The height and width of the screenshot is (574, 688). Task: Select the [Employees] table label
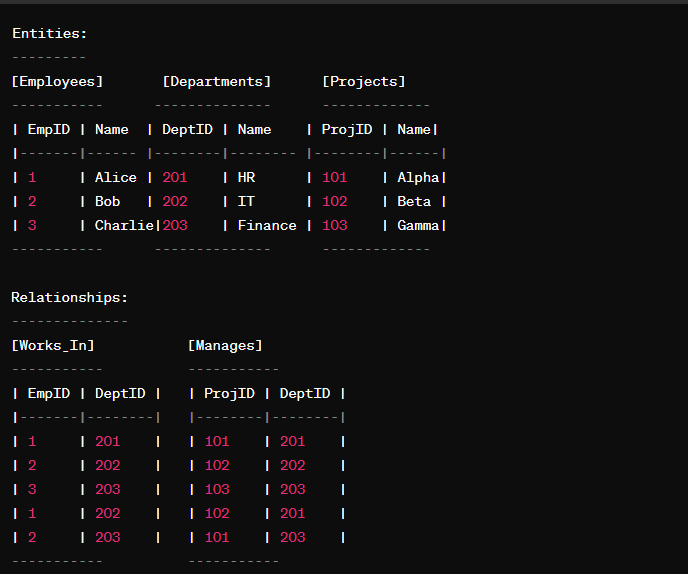coord(57,82)
